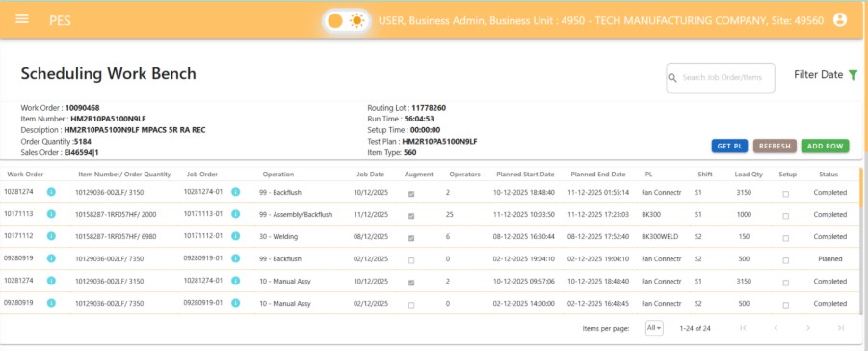Click the Shift column header
Screen dimensions: 868x351
(705, 175)
